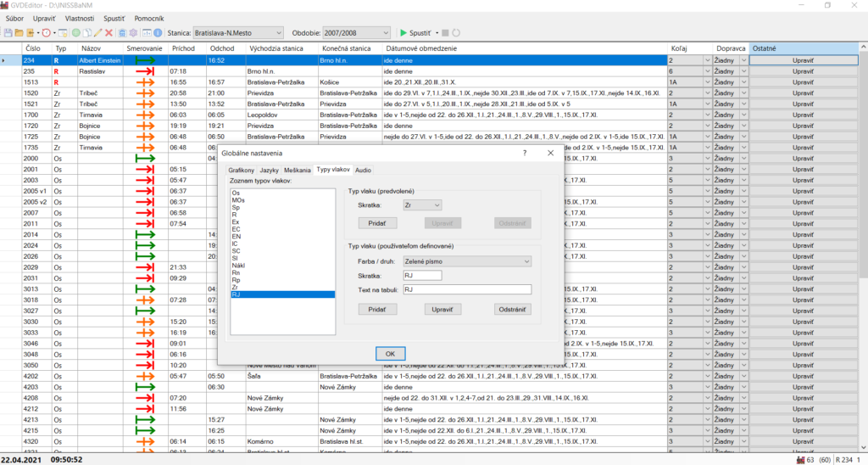Click the copy documents toolbar icon
The image size is (868, 465).
[87, 33]
